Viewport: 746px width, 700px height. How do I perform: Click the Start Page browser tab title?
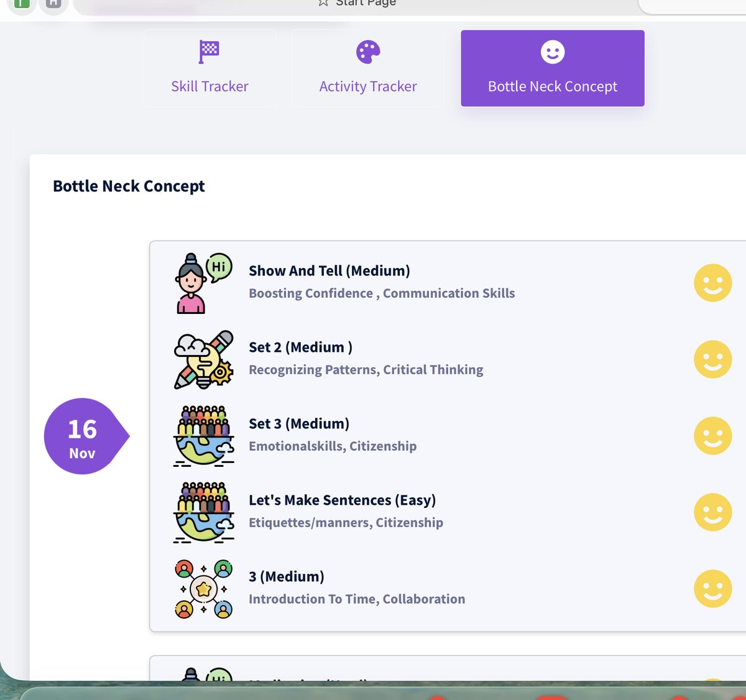point(366,3)
